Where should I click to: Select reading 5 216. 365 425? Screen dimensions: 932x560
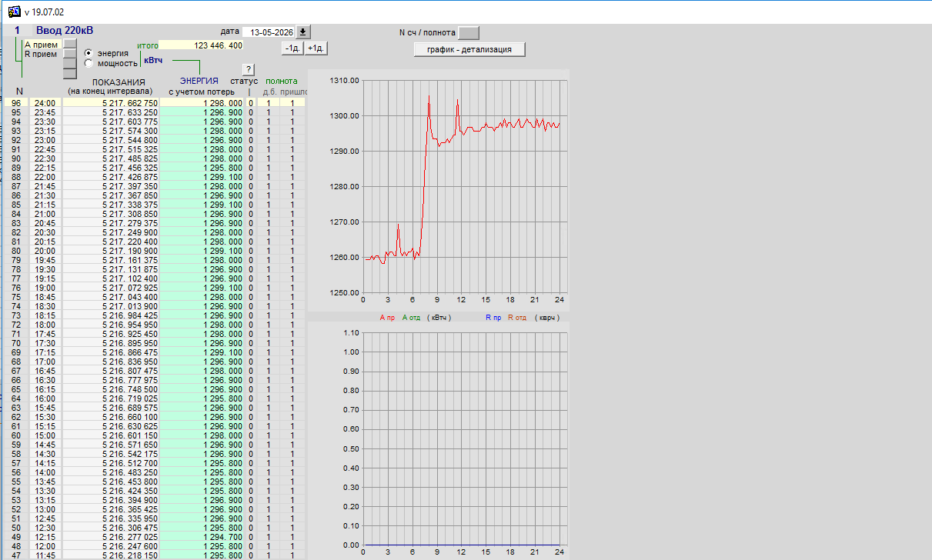point(111,508)
